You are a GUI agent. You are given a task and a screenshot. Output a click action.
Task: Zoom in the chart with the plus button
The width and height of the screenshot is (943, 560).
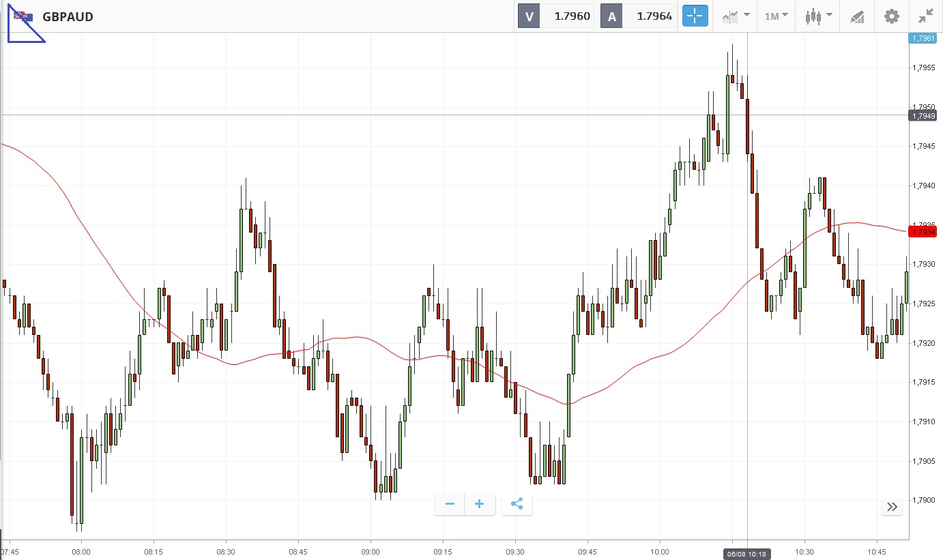480,504
